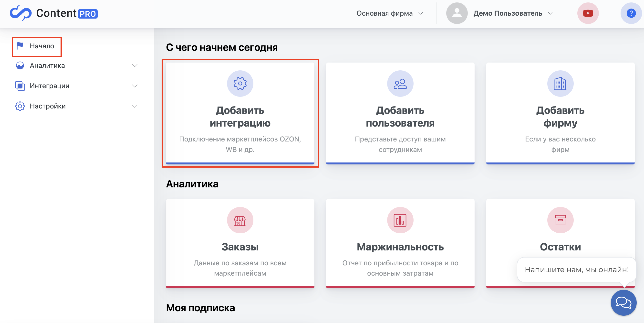Screen dimensions: 644x323
Task: Click the user avatar icon
Action: pos(457,13)
